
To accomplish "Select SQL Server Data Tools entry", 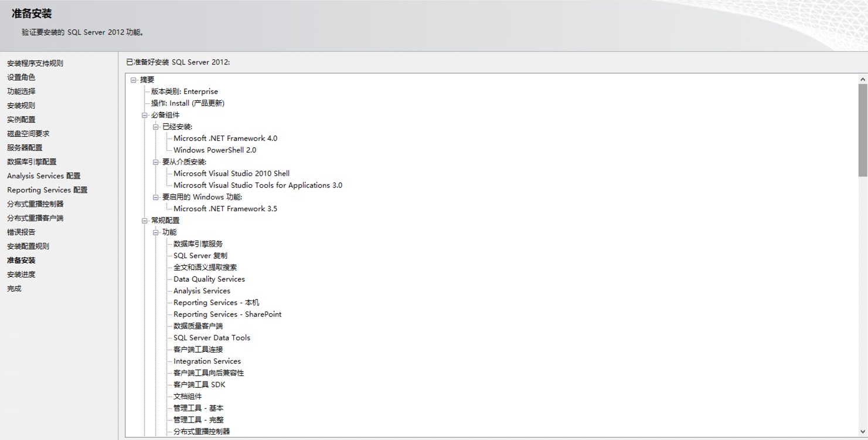I will (212, 338).
